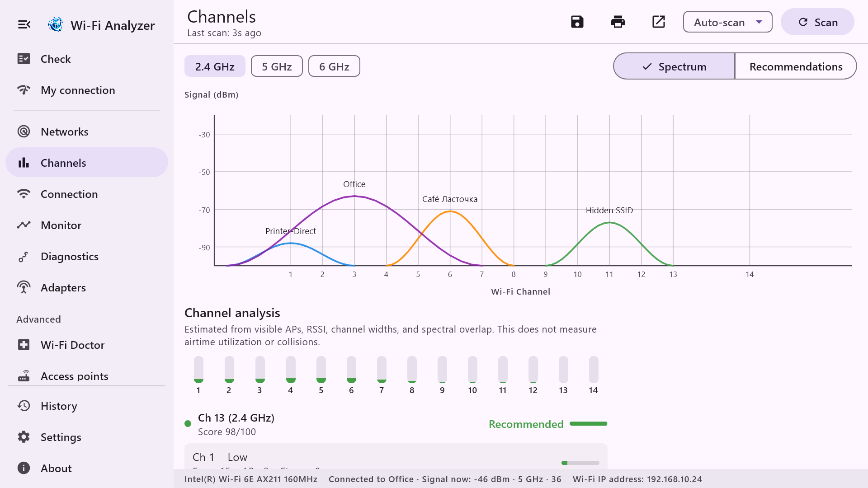Image resolution: width=868 pixels, height=488 pixels.
Task: Go to My connection
Action: [87, 90]
